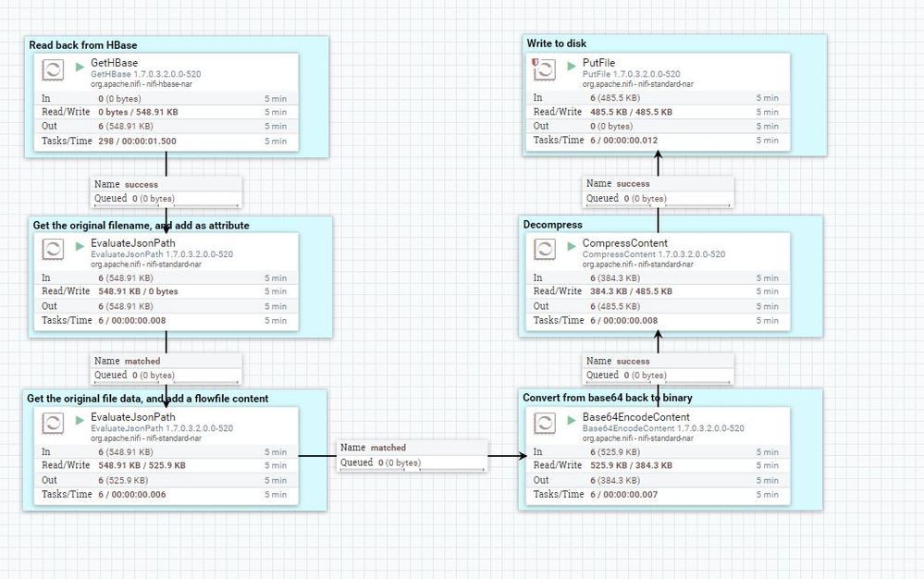The height and width of the screenshot is (579, 924).
Task: Select the success connection above Base64EncodeContent
Action: (658, 368)
